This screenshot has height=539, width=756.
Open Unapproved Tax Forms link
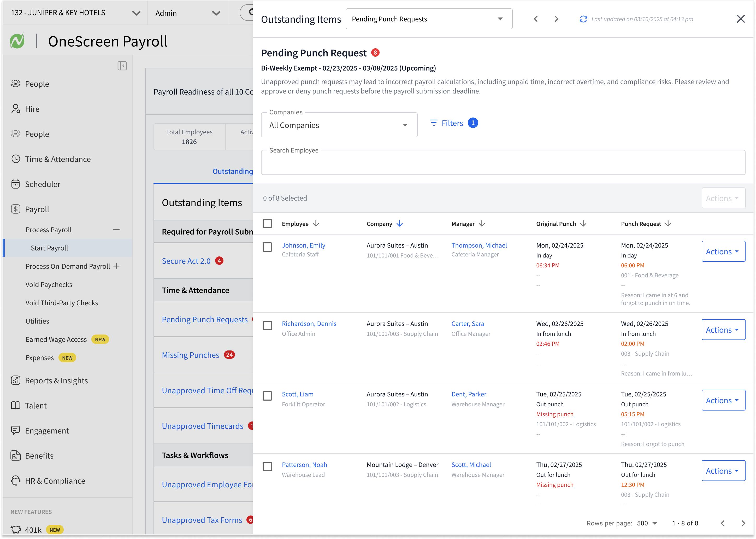[202, 520]
